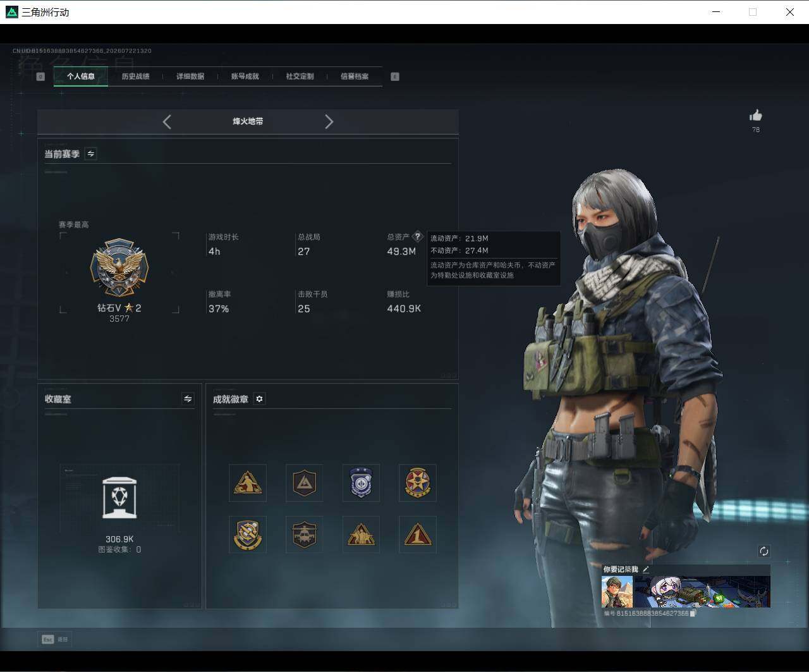This screenshot has width=809, height=672.
Task: Go to next mode with right chevron
Action: click(x=329, y=122)
